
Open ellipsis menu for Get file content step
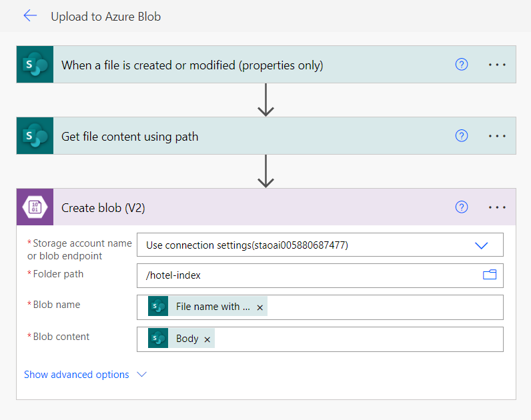pyautogui.click(x=498, y=136)
